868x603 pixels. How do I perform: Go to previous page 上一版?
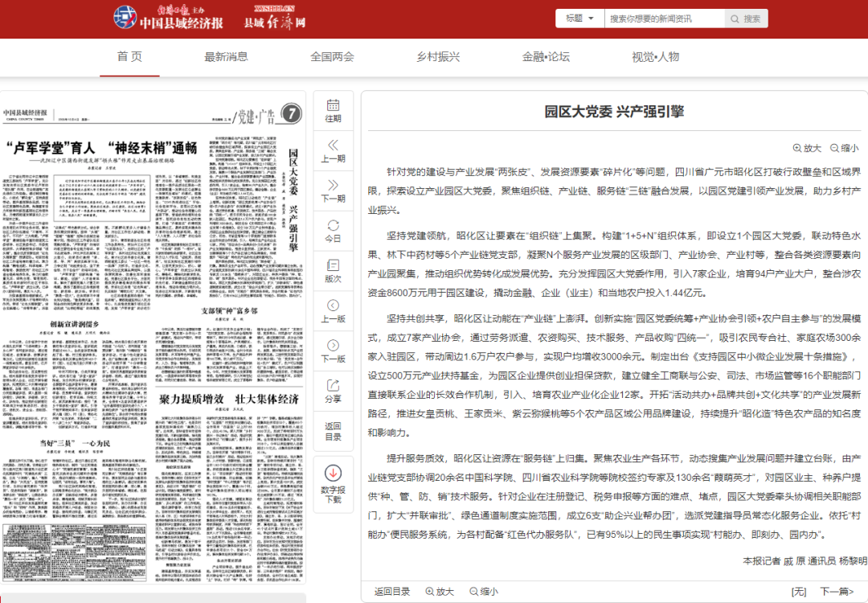[334, 310]
